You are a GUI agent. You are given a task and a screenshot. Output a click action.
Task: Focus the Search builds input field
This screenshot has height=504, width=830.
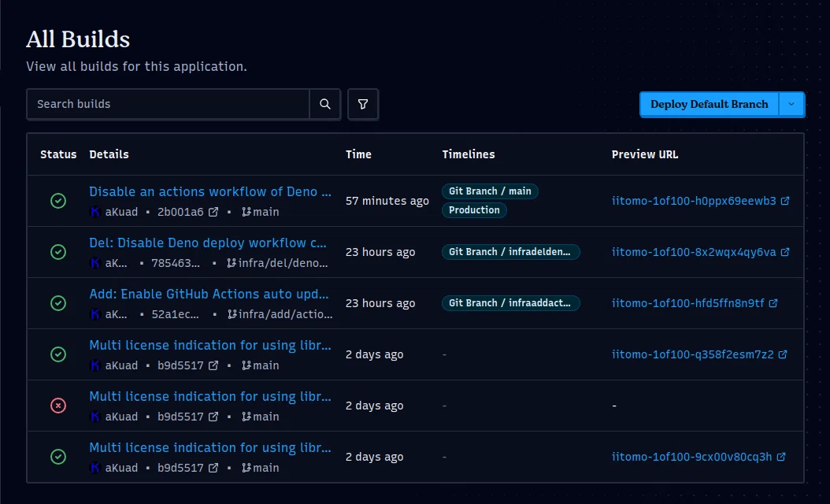(x=168, y=104)
